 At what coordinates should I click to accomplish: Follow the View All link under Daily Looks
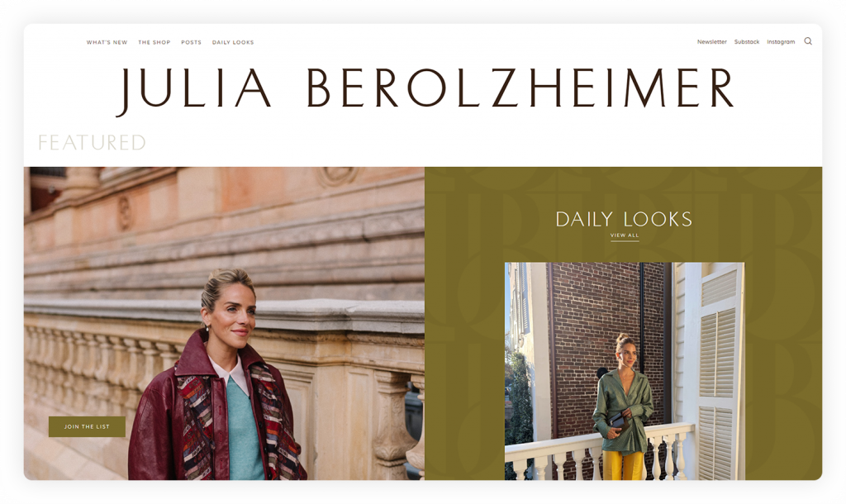pyautogui.click(x=625, y=235)
